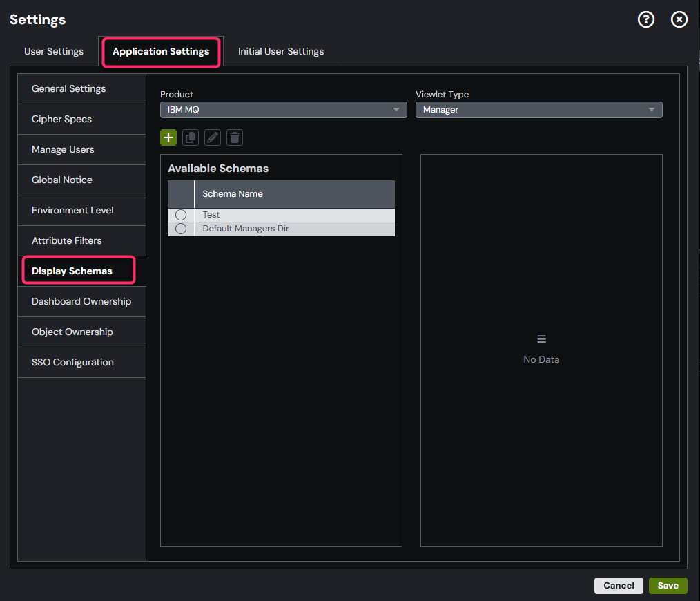Select the Test row in Available Schemas
This screenshot has width=700, height=601.
click(x=276, y=214)
